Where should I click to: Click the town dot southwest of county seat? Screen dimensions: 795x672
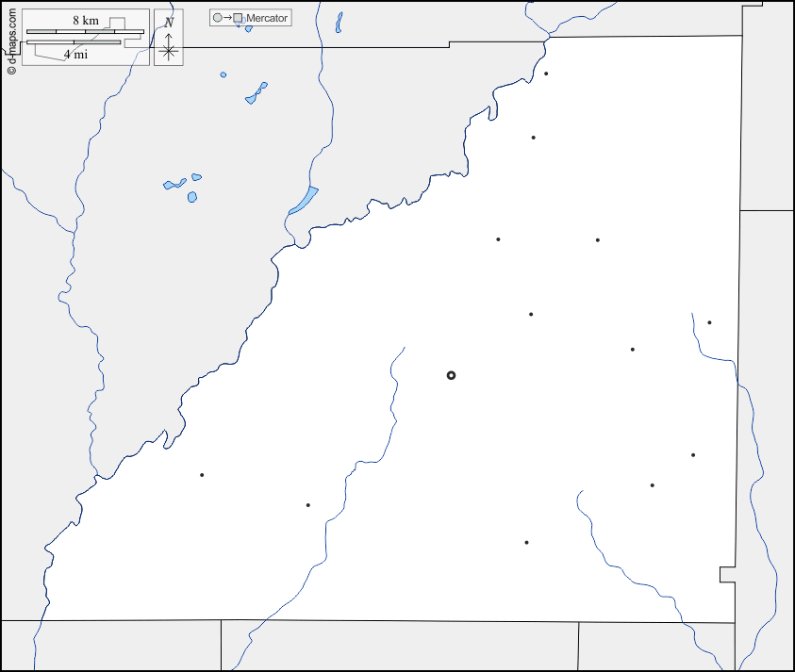pyautogui.click(x=307, y=505)
